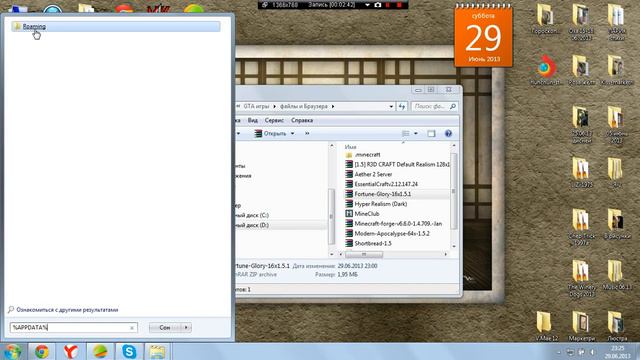Viewport: 640px width, 360px height.
Task: Open Skype from the taskbar
Action: (129, 351)
